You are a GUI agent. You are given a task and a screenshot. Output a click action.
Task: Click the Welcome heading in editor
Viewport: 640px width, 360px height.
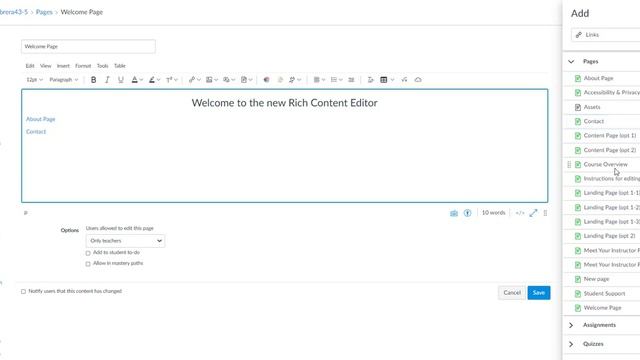click(x=284, y=103)
